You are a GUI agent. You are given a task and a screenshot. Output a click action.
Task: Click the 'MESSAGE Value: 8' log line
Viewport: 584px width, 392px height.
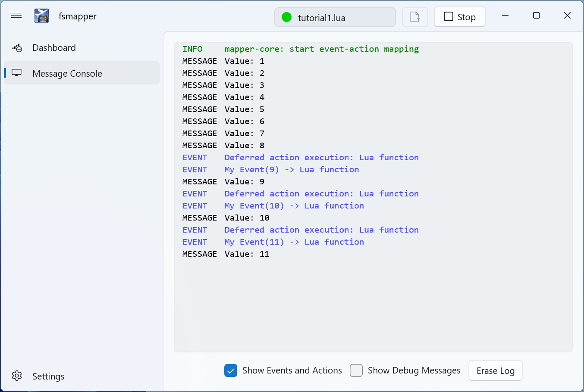click(223, 146)
